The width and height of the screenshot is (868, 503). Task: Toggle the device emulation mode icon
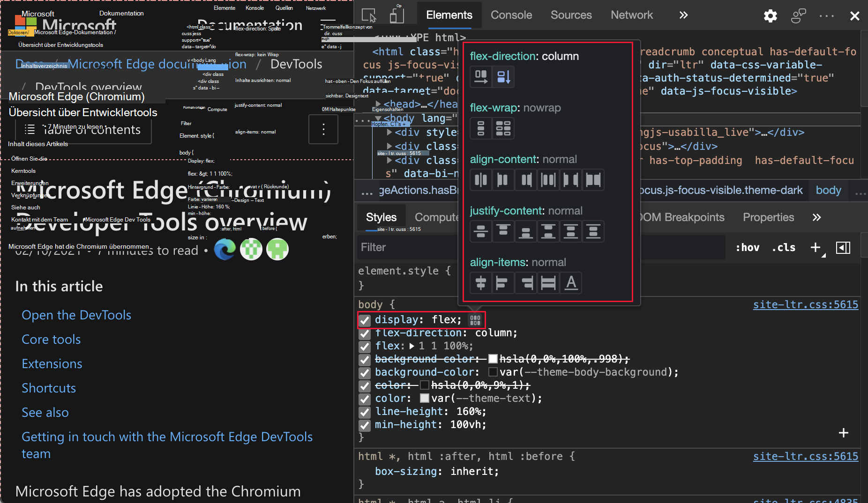click(x=397, y=15)
